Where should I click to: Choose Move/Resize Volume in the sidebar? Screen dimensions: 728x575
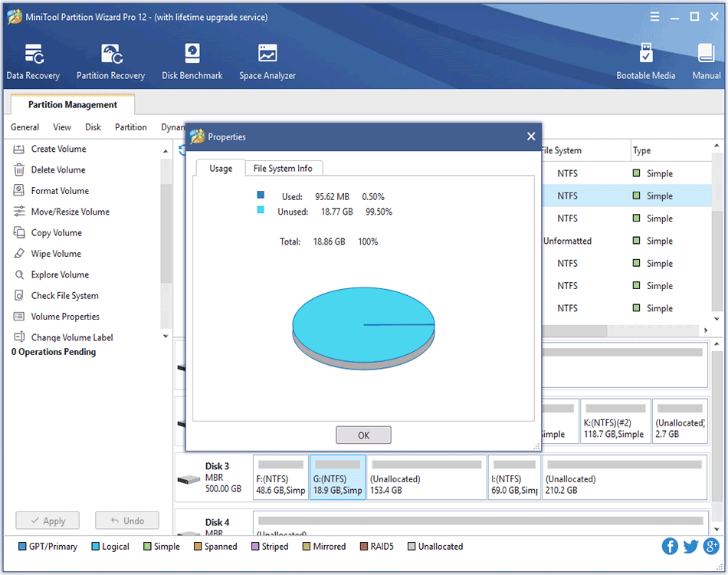(x=70, y=212)
